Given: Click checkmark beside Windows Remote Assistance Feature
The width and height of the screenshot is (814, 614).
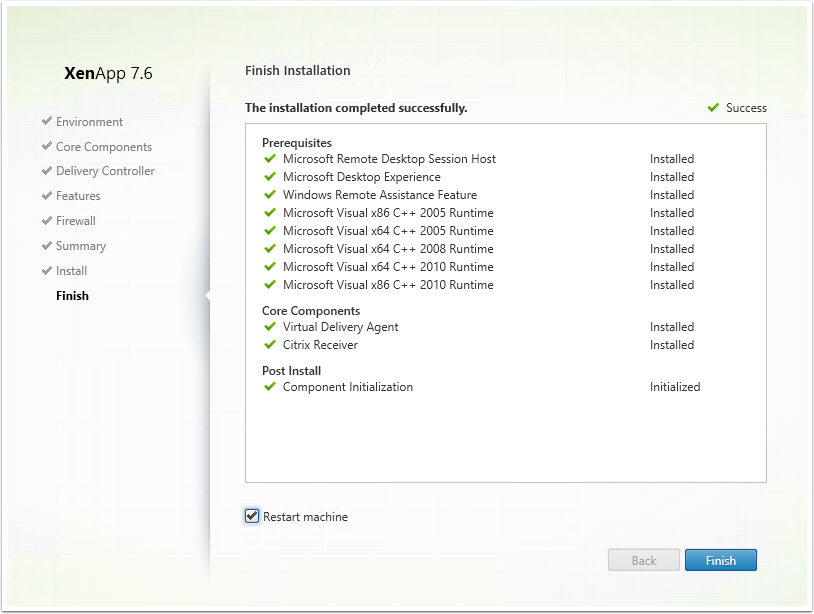Looking at the screenshot, I should click(270, 195).
